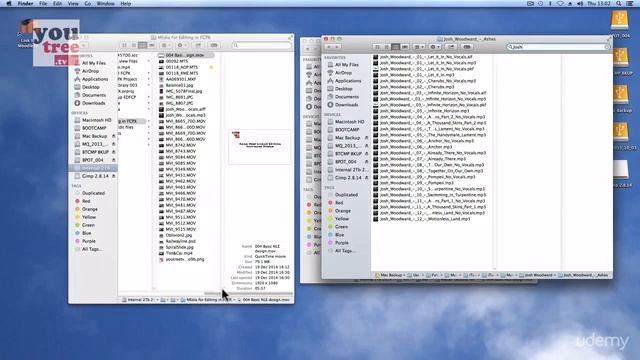The image size is (640, 360).
Task: Eject BPOT_004 in Josh_Woodward window sidebar
Action: tap(367, 162)
